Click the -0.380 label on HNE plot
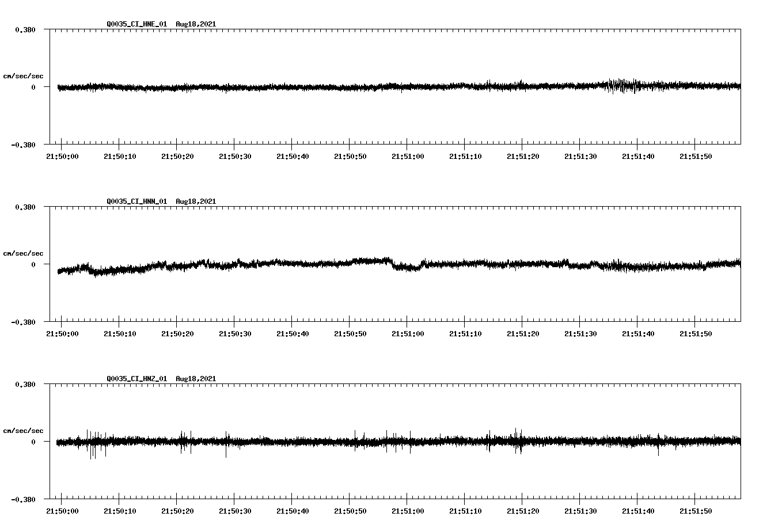Viewport: 782px width, 532px height. coord(23,145)
